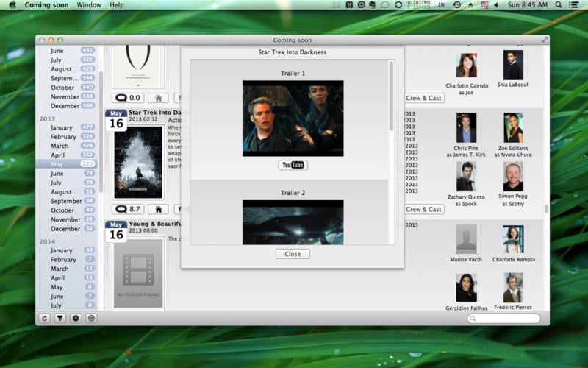Select the Zachary Quinto cast photo
588x368 pixels.
tap(466, 177)
